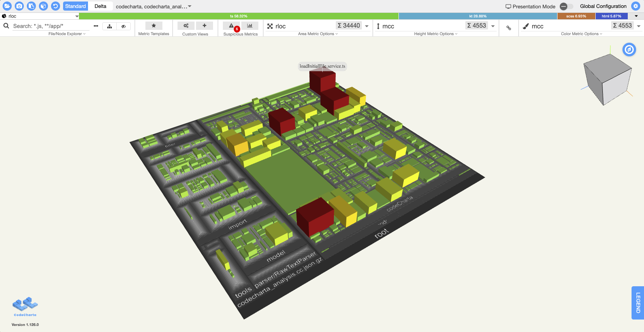Switch to Standard mode tab

pos(76,6)
